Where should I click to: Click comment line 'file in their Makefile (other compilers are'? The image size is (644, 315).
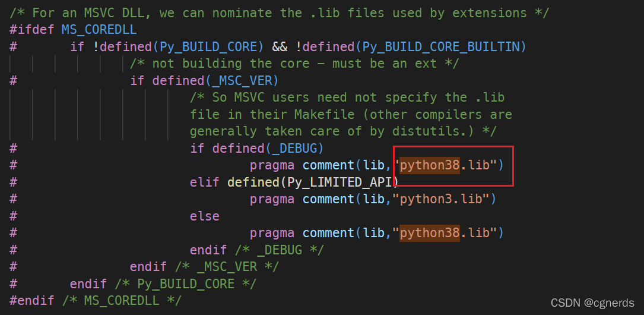[351, 114]
